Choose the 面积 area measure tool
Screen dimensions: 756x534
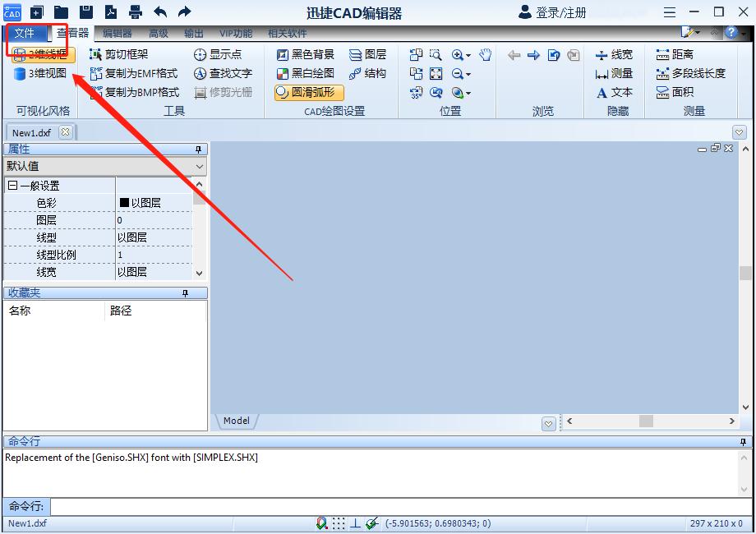675,92
